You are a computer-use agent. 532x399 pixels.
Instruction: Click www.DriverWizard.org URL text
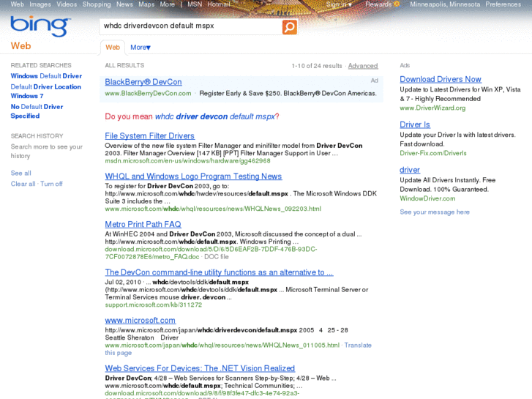click(x=432, y=108)
